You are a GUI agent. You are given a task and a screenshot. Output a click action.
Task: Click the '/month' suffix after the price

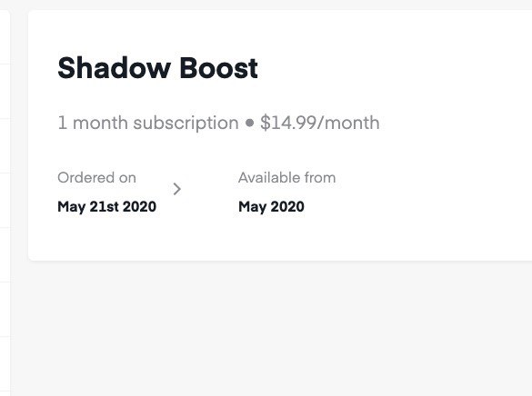(348, 123)
